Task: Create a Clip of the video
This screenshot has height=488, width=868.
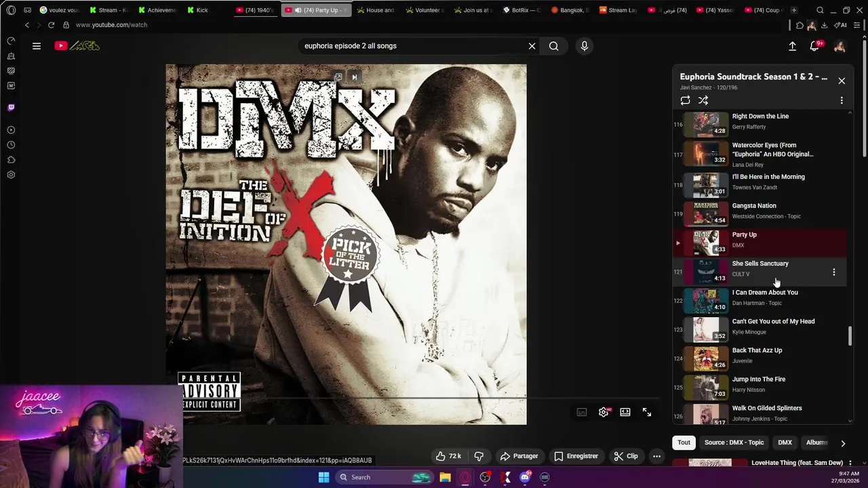Action: click(x=626, y=456)
